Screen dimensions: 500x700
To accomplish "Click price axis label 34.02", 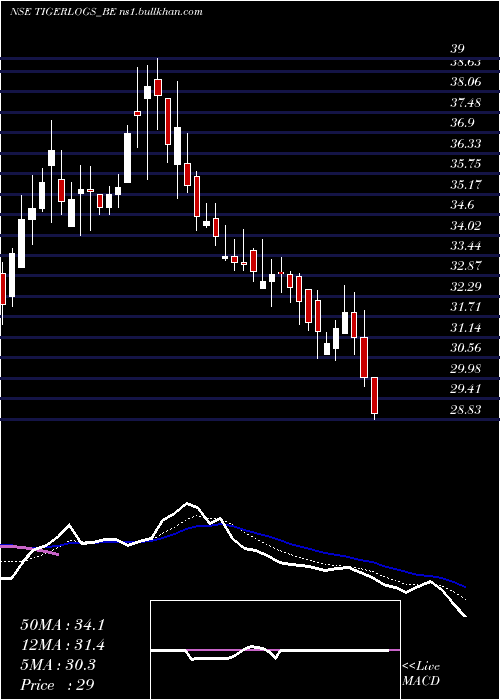I will (x=465, y=225).
